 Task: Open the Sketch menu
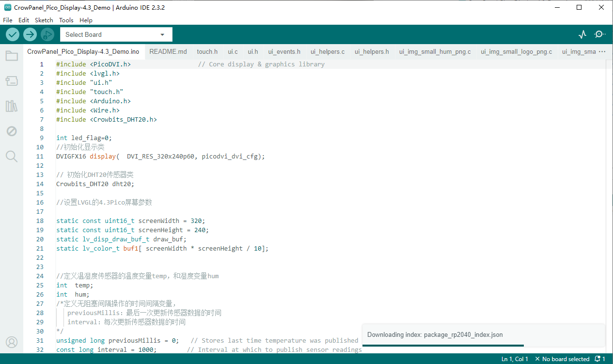click(x=44, y=20)
